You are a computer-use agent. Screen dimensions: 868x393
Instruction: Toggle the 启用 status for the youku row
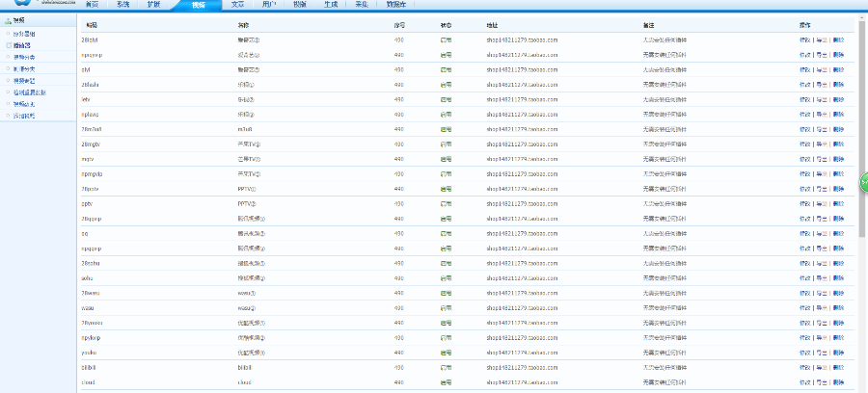tap(446, 353)
